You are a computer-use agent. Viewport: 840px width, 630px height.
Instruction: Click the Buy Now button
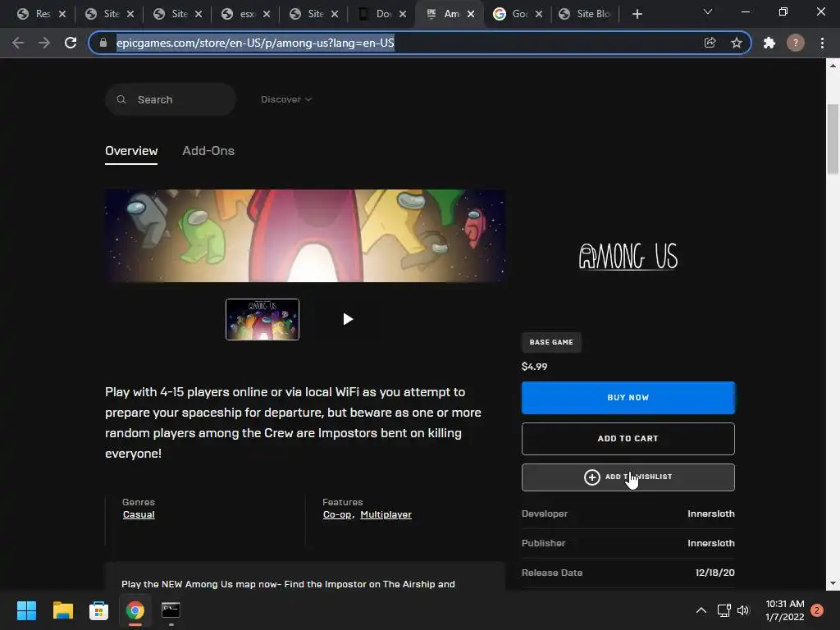pyautogui.click(x=628, y=398)
